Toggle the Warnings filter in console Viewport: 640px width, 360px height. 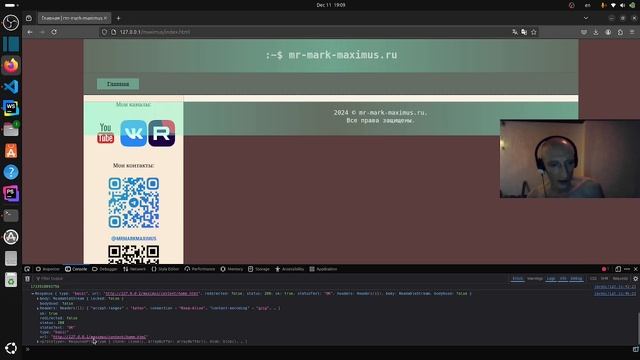[x=535, y=279]
